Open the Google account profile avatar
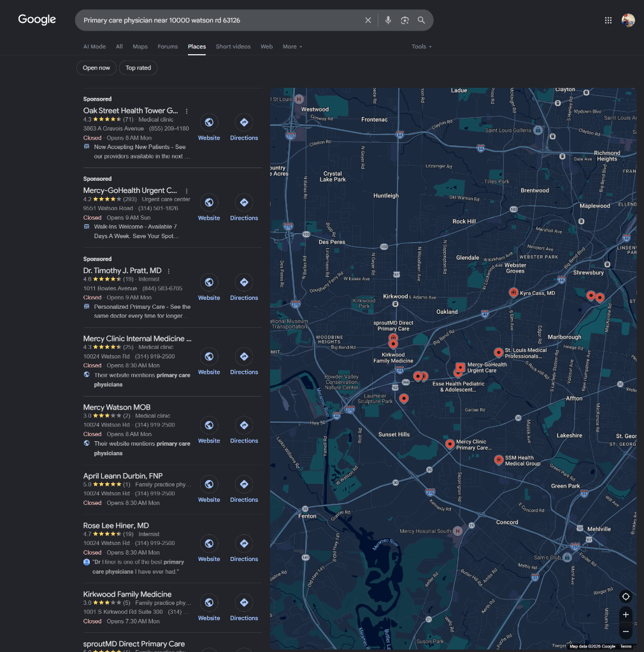Image resolution: width=644 pixels, height=652 pixels. pos(628,20)
